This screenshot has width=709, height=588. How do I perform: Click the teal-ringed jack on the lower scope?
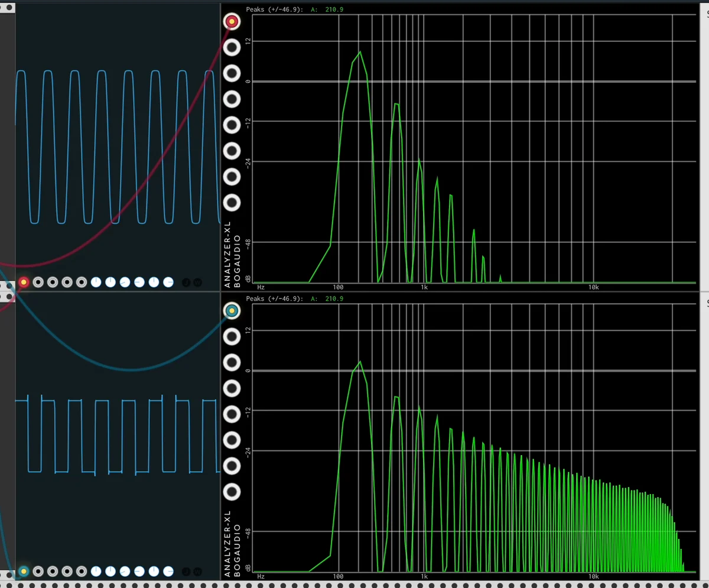(24, 571)
